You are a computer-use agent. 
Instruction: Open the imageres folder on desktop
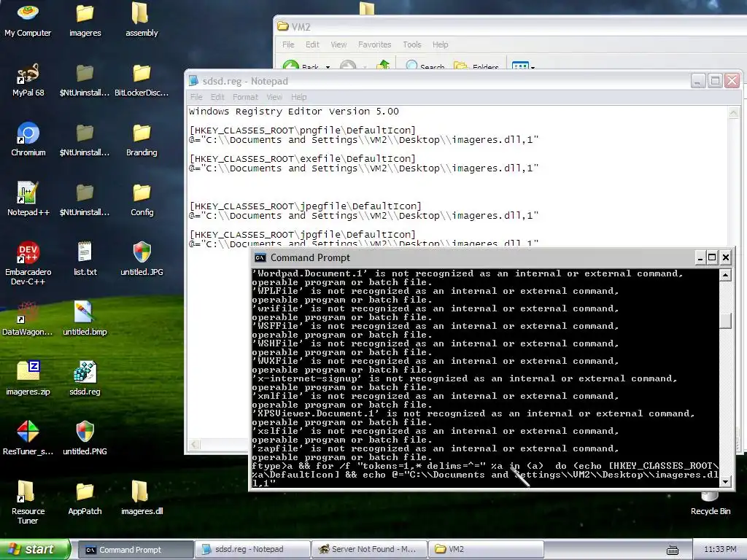[85, 19]
